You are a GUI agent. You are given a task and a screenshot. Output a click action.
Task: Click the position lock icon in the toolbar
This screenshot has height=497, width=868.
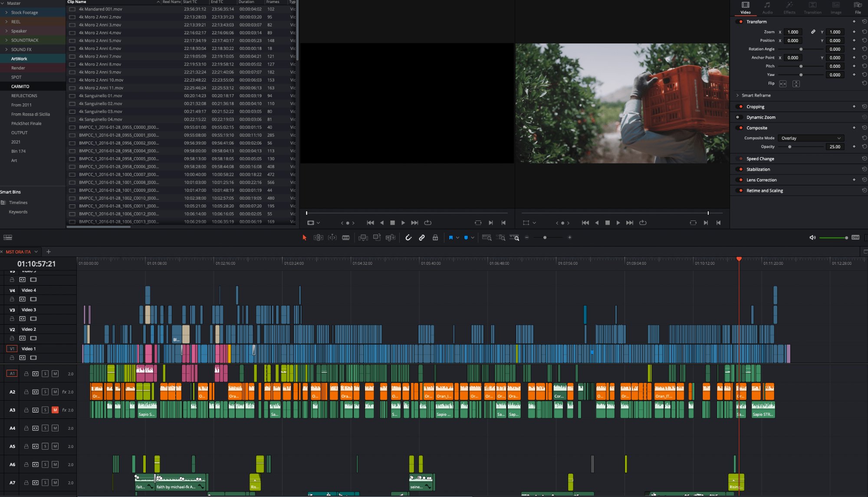(x=435, y=237)
